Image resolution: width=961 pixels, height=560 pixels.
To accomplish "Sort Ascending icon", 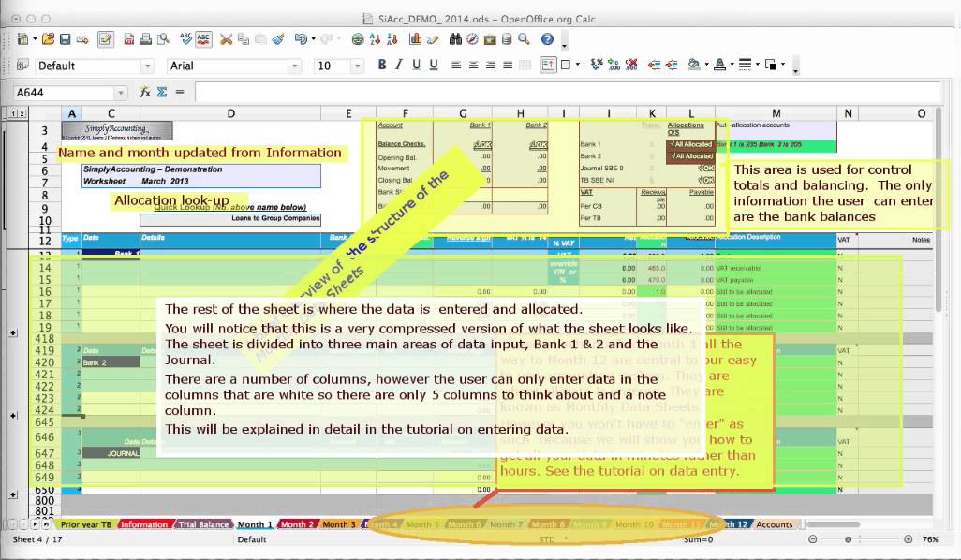I will pyautogui.click(x=375, y=40).
